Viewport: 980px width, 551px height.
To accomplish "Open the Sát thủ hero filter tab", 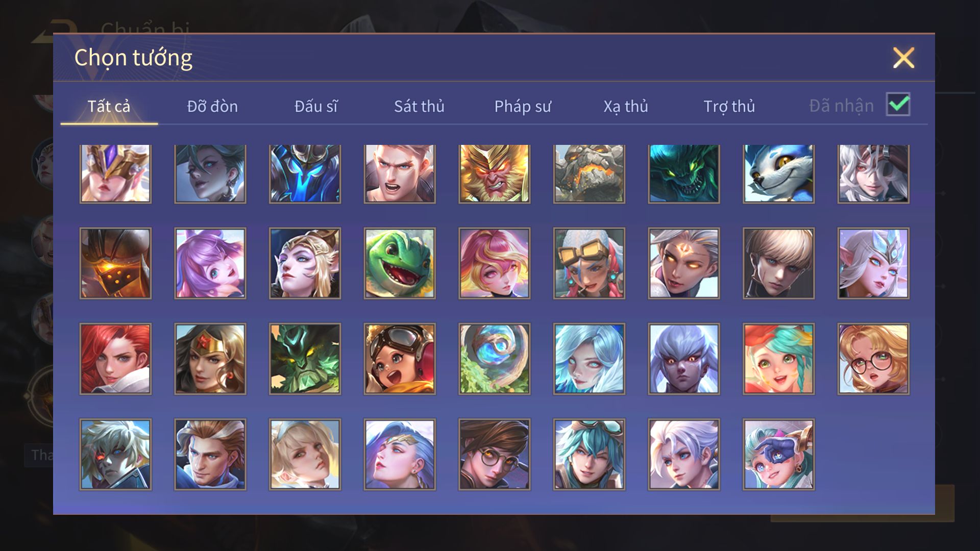I will [419, 106].
